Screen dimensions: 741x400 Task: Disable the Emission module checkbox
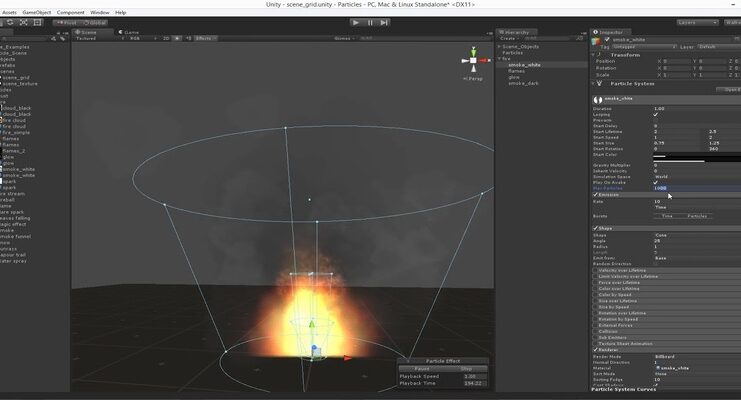595,194
